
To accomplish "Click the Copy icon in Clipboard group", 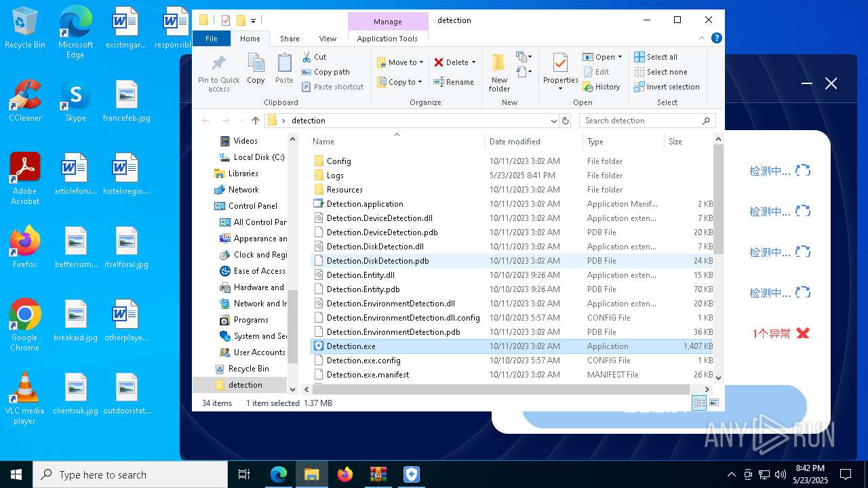I will 256,64.
